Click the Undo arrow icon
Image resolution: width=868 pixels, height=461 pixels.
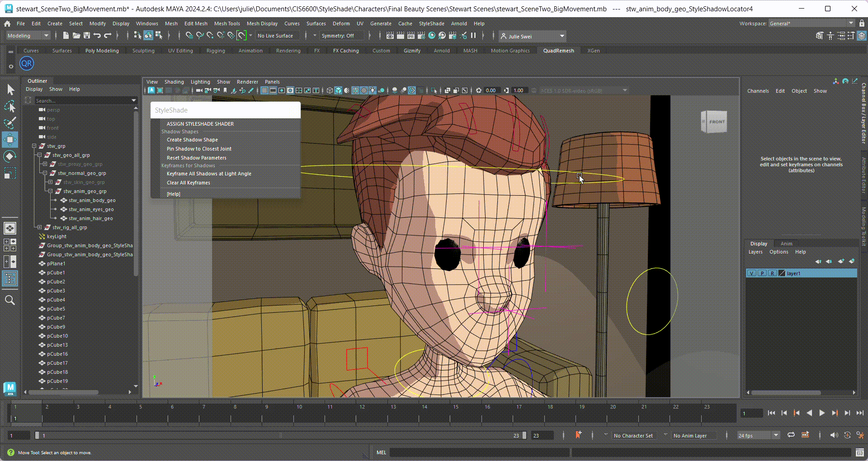pyautogui.click(x=97, y=36)
